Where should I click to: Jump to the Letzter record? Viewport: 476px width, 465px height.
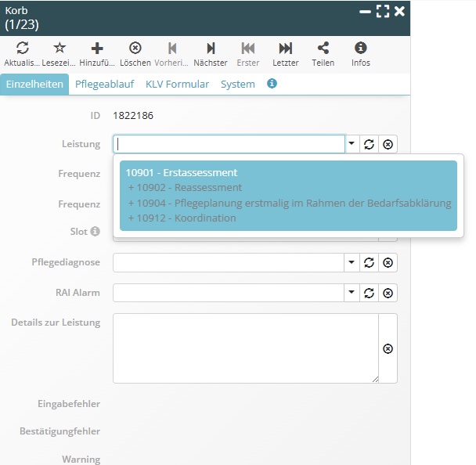pyautogui.click(x=285, y=49)
